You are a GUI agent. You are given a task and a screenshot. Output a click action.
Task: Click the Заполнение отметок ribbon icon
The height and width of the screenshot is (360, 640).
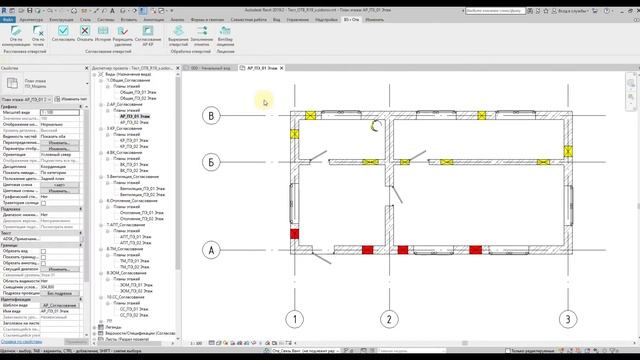(202, 31)
